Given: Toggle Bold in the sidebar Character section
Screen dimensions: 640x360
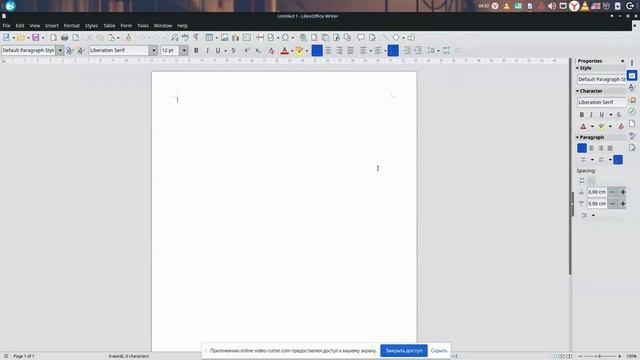Looking at the screenshot, I should coord(582,115).
